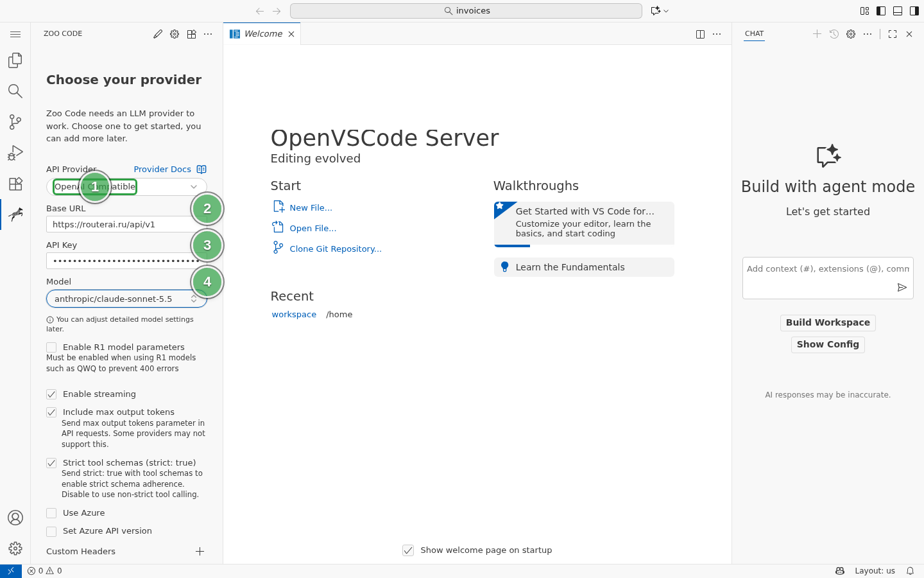924x578 pixels.
Task: Open the Explorer view in activity bar
Action: [x=15, y=60]
